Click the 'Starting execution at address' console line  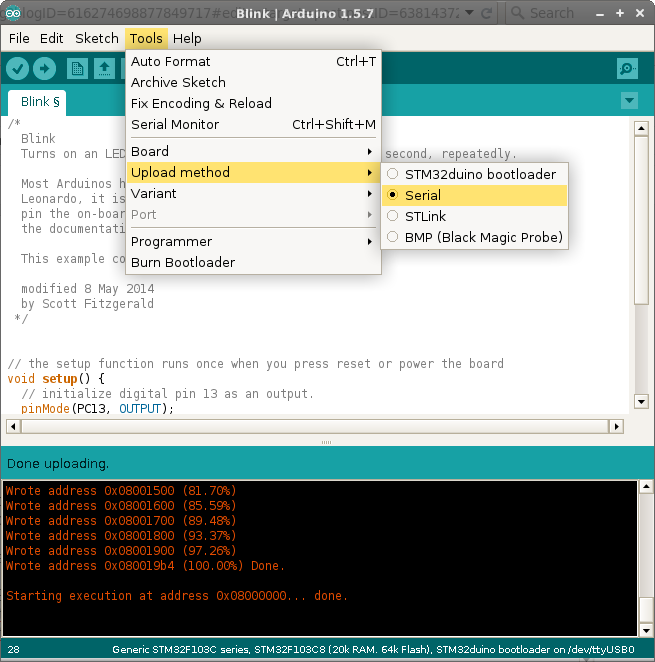coord(177,596)
